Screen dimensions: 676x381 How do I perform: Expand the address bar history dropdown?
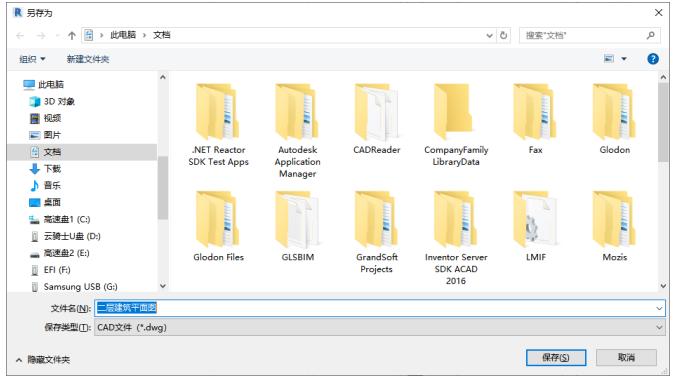tap(489, 35)
